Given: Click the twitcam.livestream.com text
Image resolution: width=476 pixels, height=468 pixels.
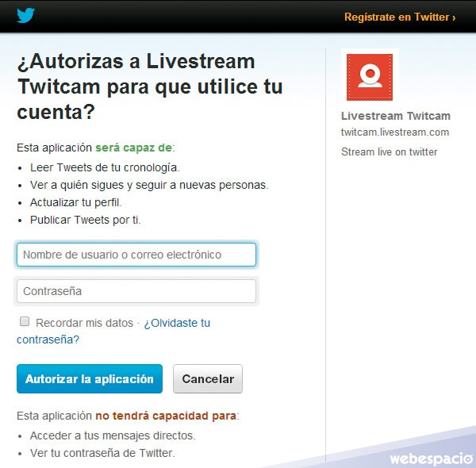Looking at the screenshot, I should click(395, 132).
